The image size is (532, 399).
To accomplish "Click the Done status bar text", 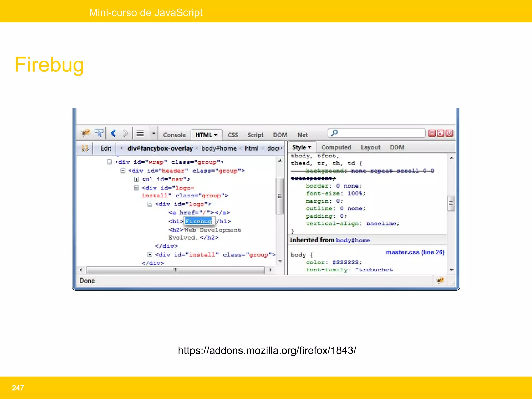I will (87, 281).
